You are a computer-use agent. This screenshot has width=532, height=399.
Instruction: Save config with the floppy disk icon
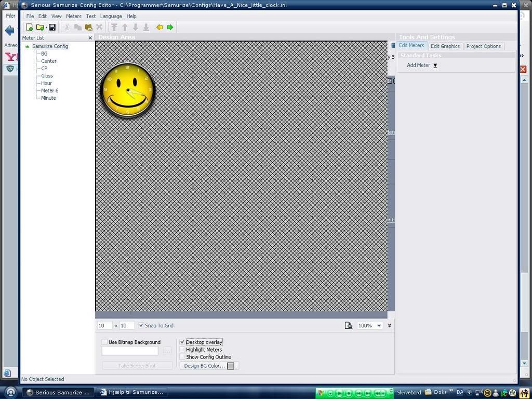pos(52,27)
